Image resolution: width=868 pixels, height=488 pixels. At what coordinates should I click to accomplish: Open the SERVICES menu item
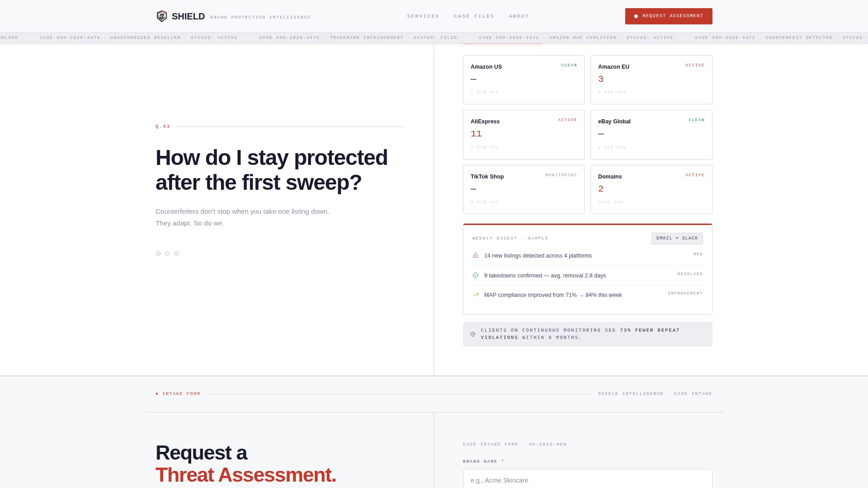click(x=423, y=16)
